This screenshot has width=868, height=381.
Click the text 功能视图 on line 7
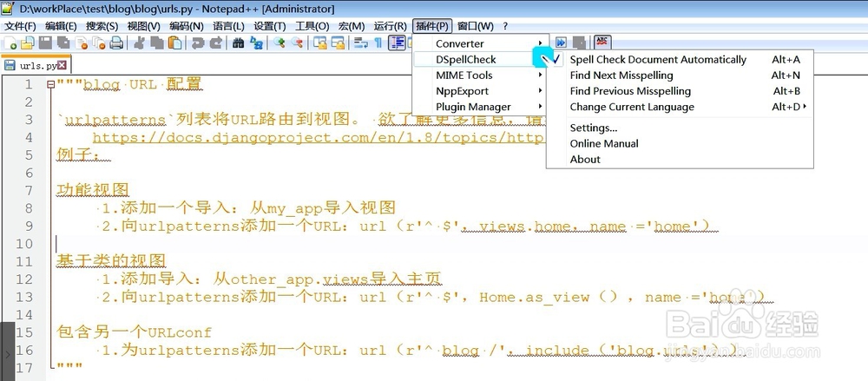tap(93, 191)
